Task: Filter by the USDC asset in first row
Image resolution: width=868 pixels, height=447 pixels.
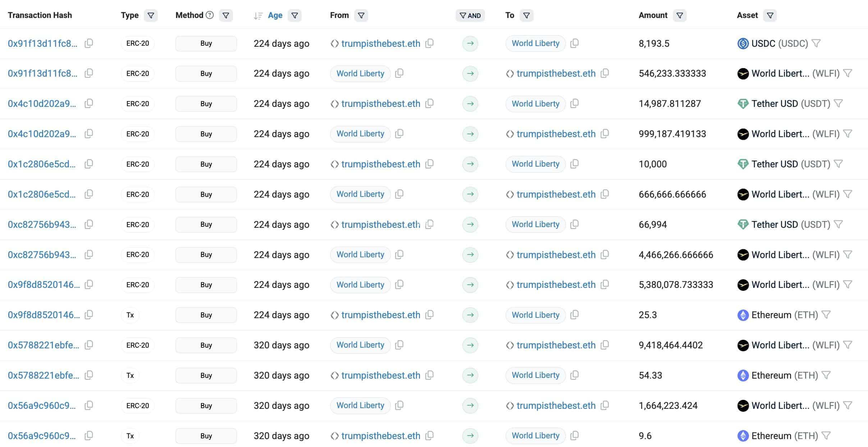Action: [x=816, y=44]
